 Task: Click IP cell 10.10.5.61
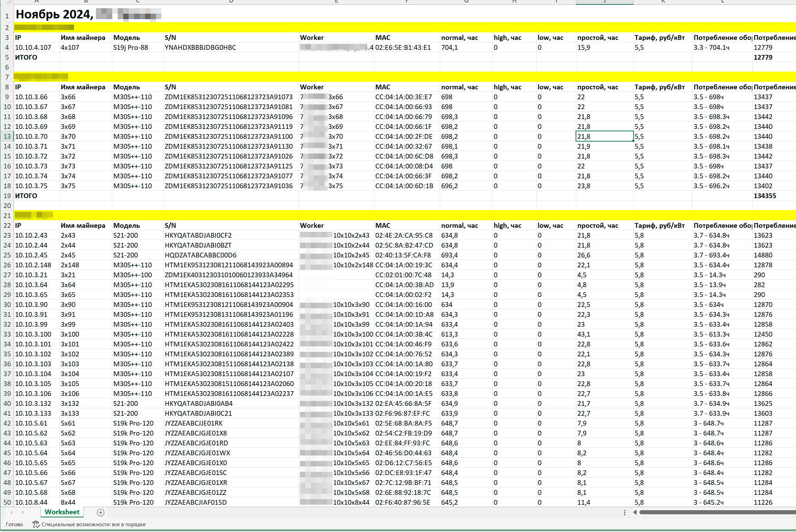[x=37, y=423]
